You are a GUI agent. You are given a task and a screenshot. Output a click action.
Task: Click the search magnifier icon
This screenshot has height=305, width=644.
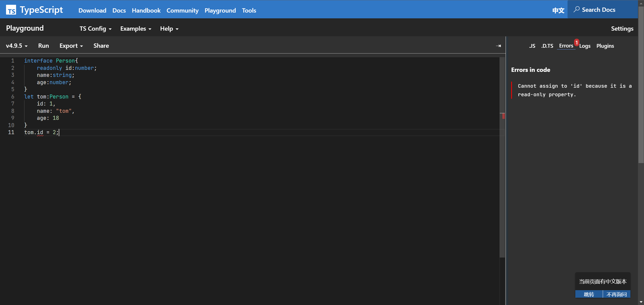(576, 10)
